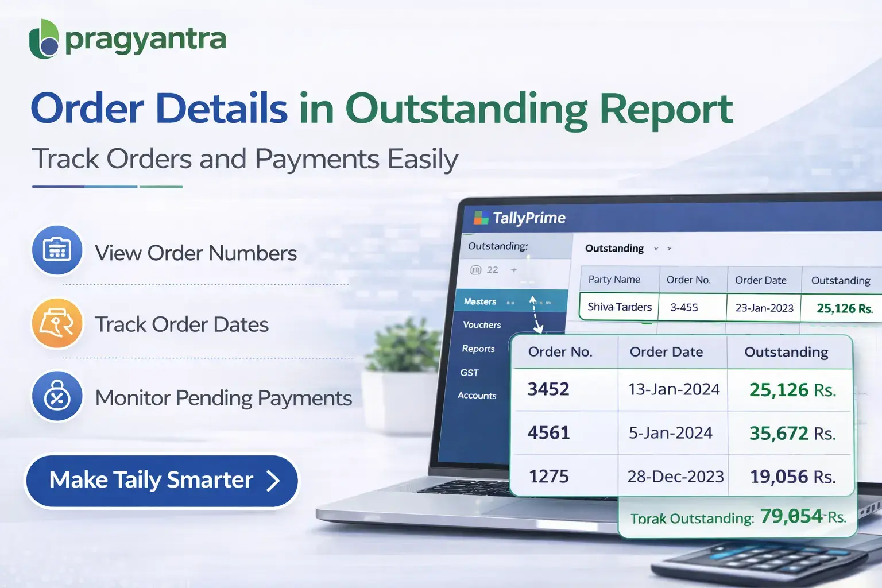
Task: Open the first chevron next to Outstanding title
Action: tap(655, 249)
